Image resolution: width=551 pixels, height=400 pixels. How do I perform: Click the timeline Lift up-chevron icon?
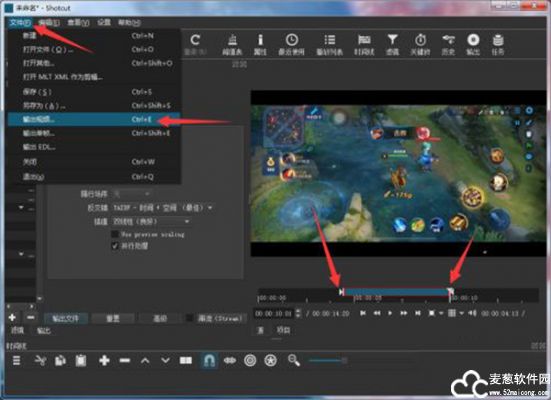[145, 360]
